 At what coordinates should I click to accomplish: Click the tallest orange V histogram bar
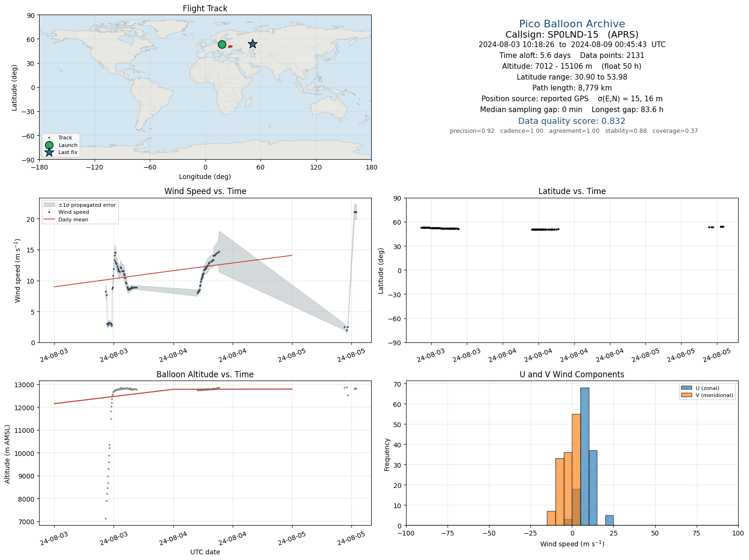pyautogui.click(x=576, y=470)
